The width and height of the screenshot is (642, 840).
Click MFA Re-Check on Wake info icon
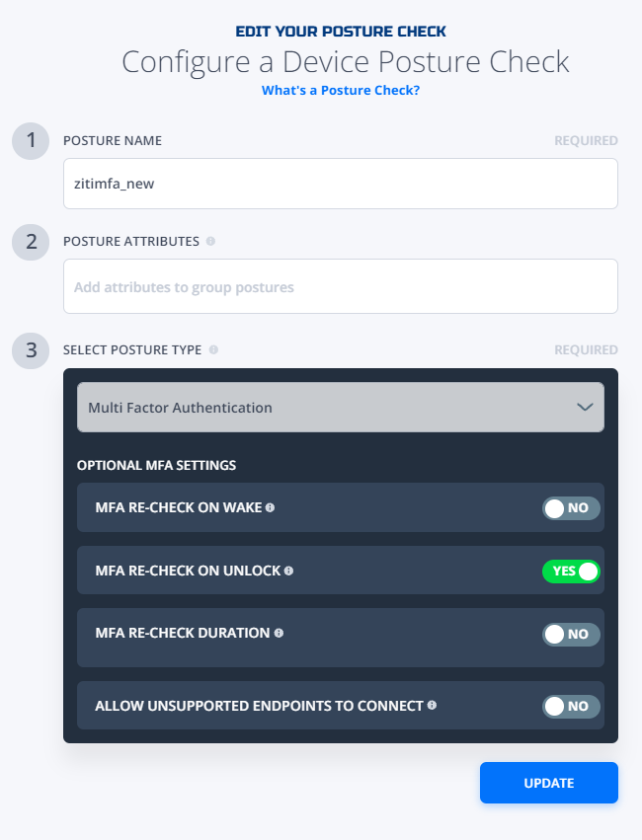[270, 507]
